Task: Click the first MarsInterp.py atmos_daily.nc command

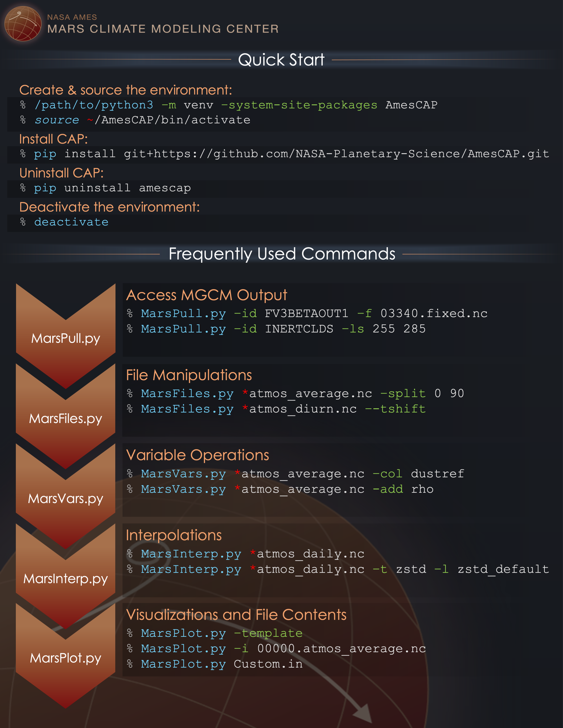Action: (x=245, y=554)
